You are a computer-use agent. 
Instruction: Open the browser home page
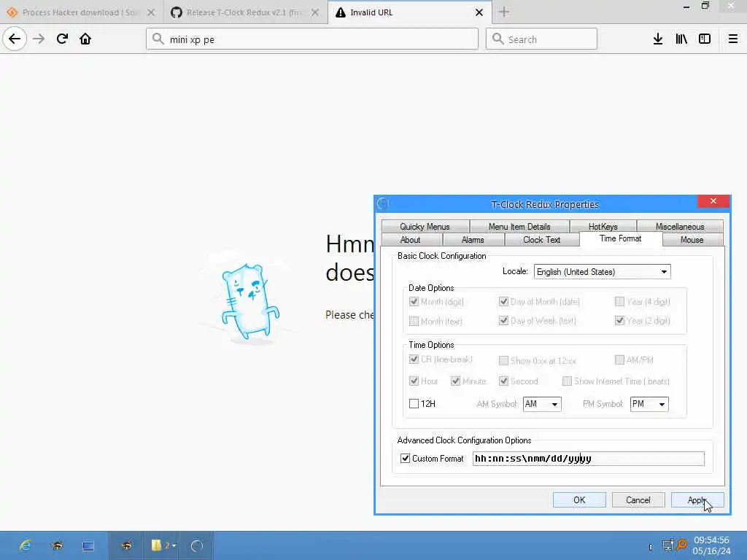pos(85,39)
